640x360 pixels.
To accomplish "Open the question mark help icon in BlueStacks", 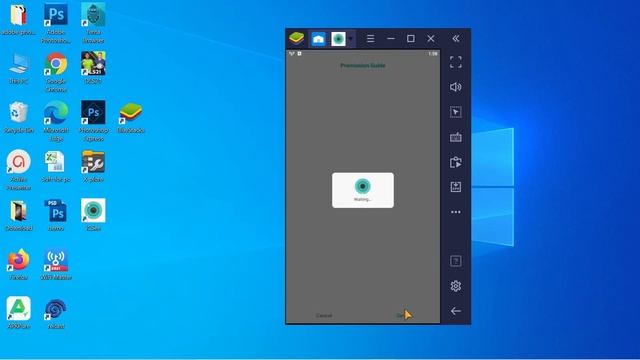I will pyautogui.click(x=456, y=261).
